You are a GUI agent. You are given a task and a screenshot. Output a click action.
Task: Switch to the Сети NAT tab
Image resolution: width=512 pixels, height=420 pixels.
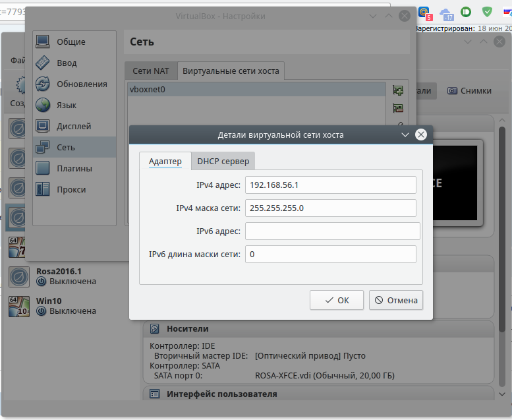coord(151,71)
